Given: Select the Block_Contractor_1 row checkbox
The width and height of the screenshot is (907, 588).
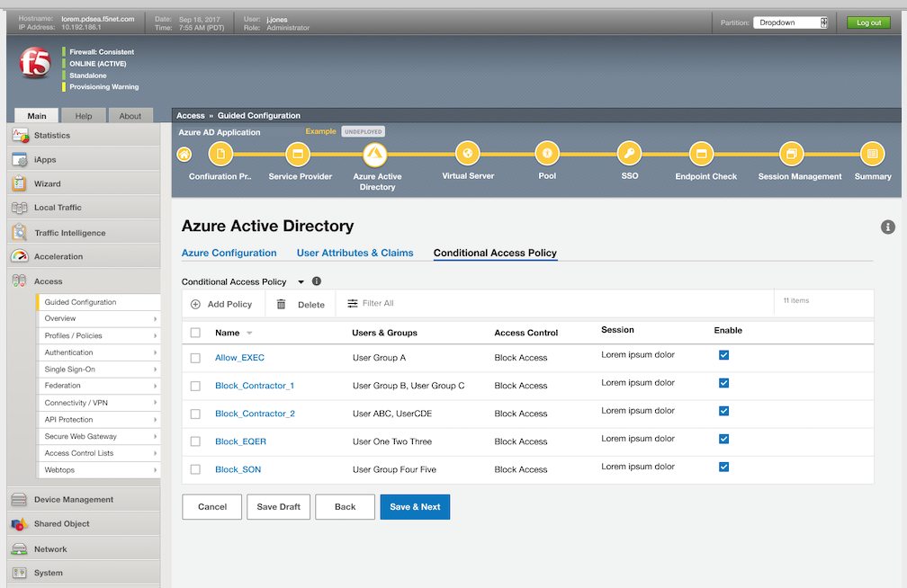Looking at the screenshot, I should 195,386.
